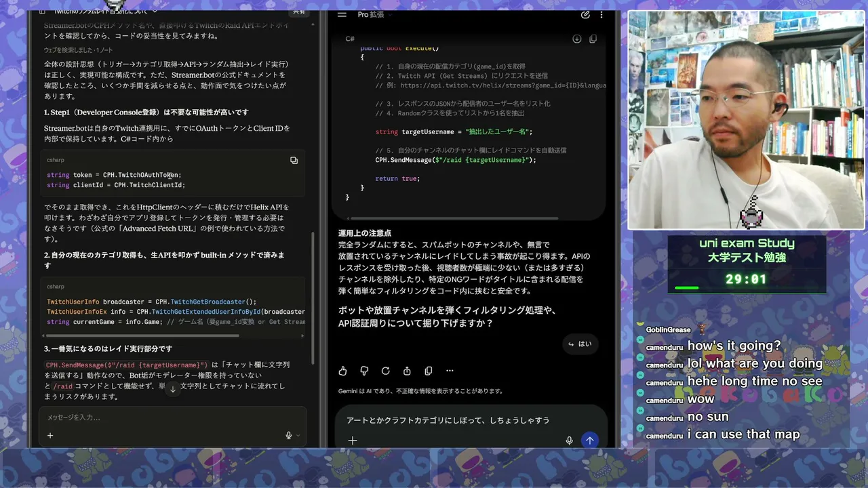The height and width of the screenshot is (488, 868).
Task: Click the 運用上の注意点 heading in Gemini
Action: (365, 233)
